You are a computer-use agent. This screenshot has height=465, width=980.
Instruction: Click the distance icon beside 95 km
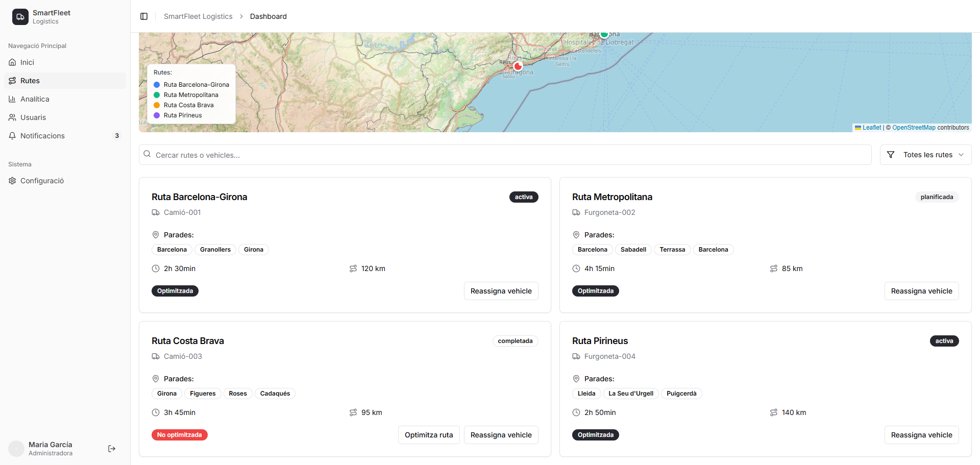pos(353,412)
